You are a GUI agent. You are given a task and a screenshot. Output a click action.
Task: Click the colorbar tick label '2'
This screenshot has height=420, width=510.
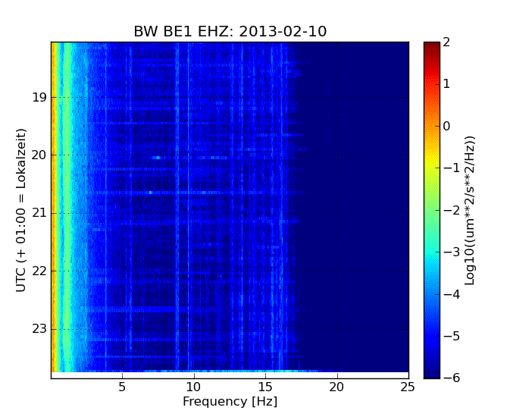[x=447, y=42]
